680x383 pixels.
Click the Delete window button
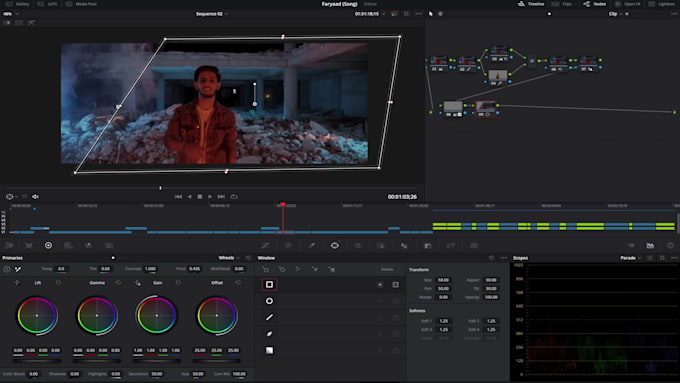[387, 269]
